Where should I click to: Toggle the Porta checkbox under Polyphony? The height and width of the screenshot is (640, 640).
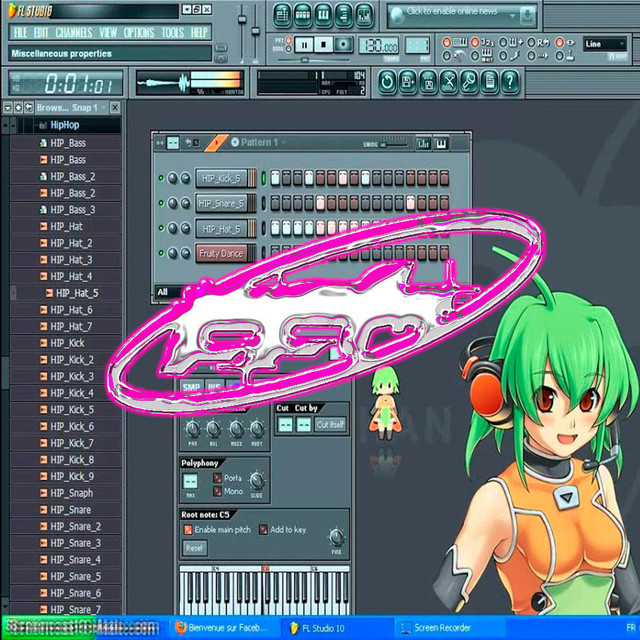[217, 478]
